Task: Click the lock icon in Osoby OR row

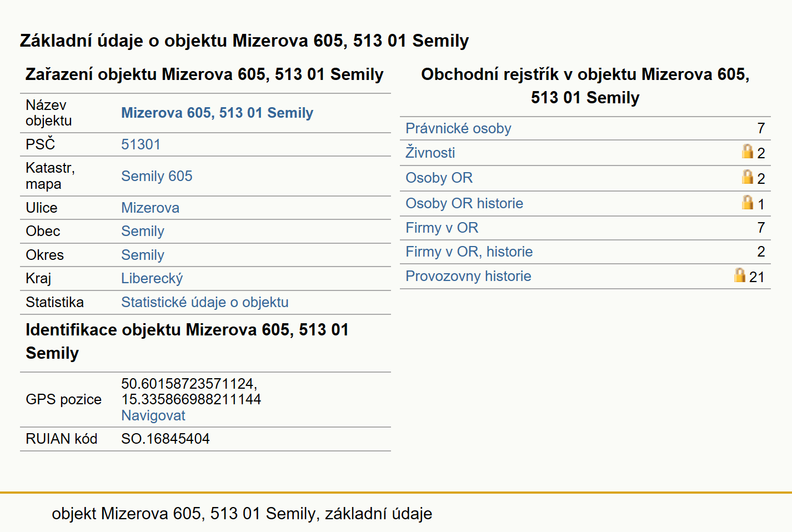Action: point(748,177)
